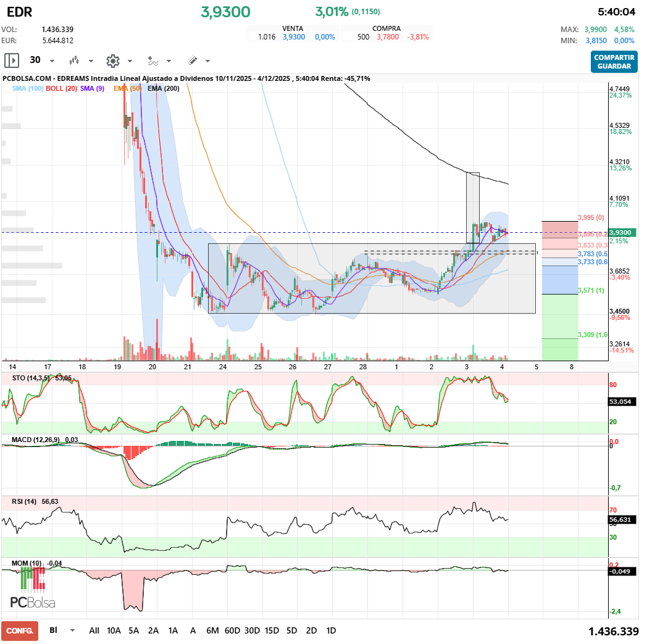Open the chart type dropdown arrow
Viewport: 647px width, 644px height.
(91, 61)
